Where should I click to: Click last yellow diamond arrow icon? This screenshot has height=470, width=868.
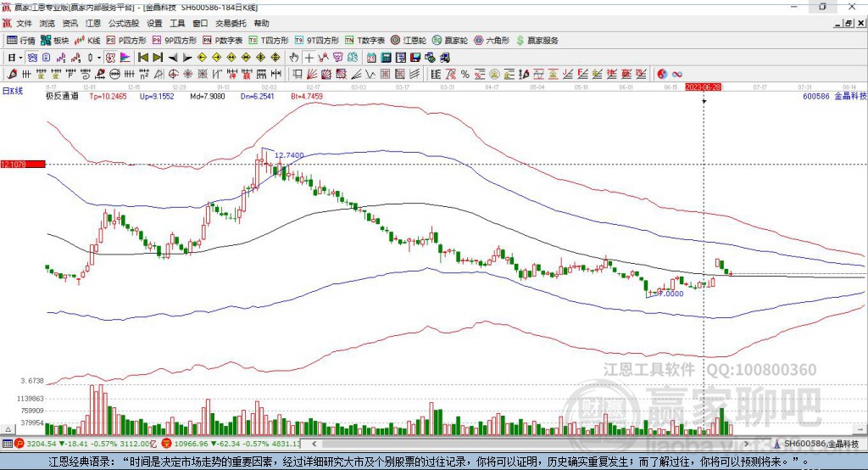pos(275,58)
